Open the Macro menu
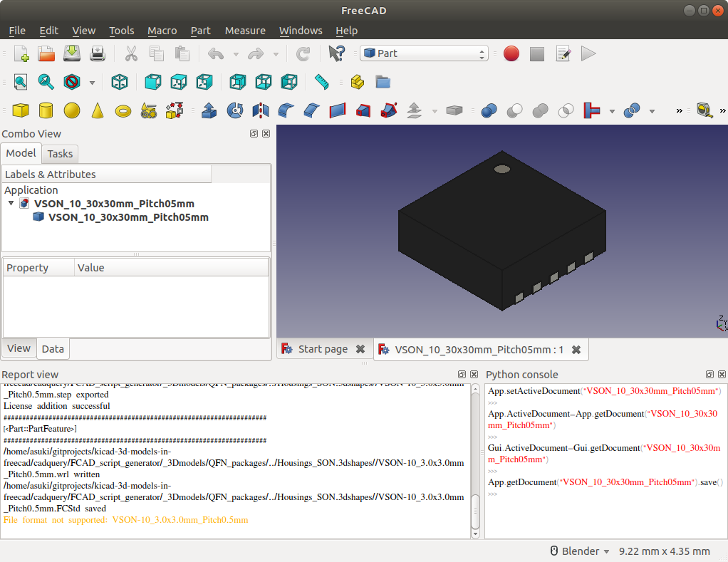 point(162,31)
